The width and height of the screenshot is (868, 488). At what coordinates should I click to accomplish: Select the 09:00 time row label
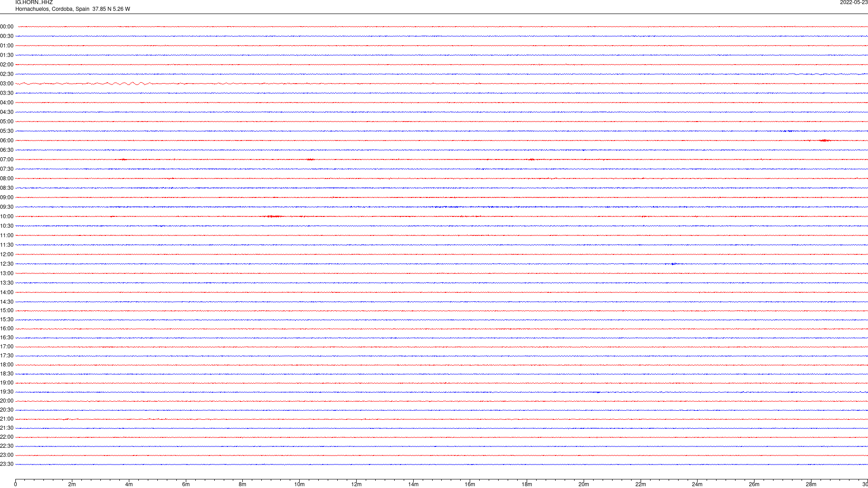[x=7, y=197]
